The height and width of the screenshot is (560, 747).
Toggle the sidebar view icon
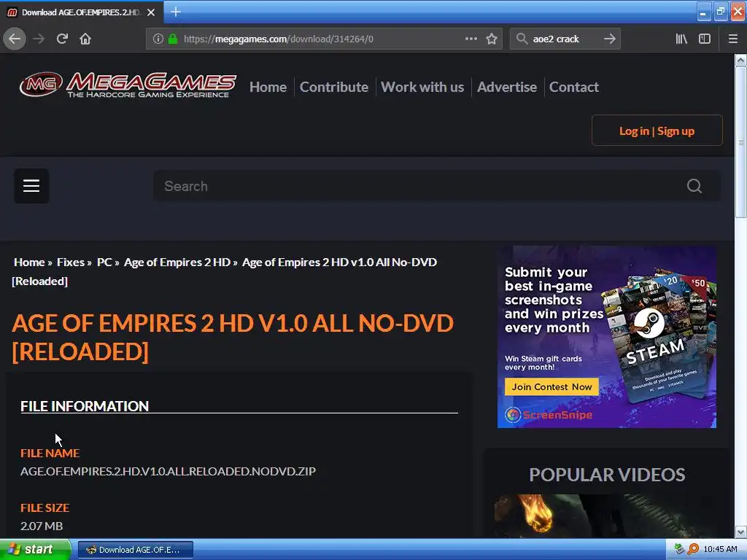705,39
